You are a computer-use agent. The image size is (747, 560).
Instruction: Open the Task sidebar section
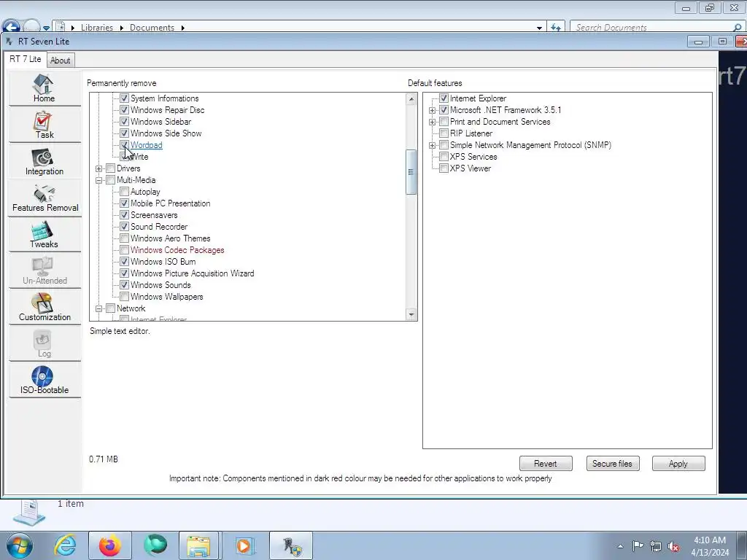(x=44, y=125)
